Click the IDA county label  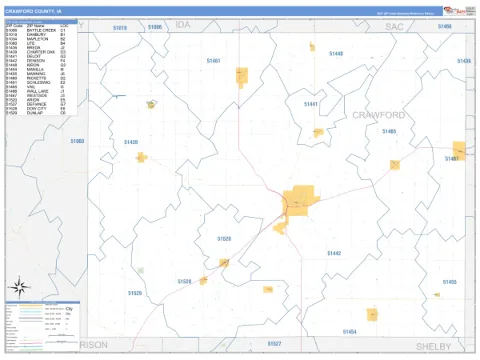[183, 25]
